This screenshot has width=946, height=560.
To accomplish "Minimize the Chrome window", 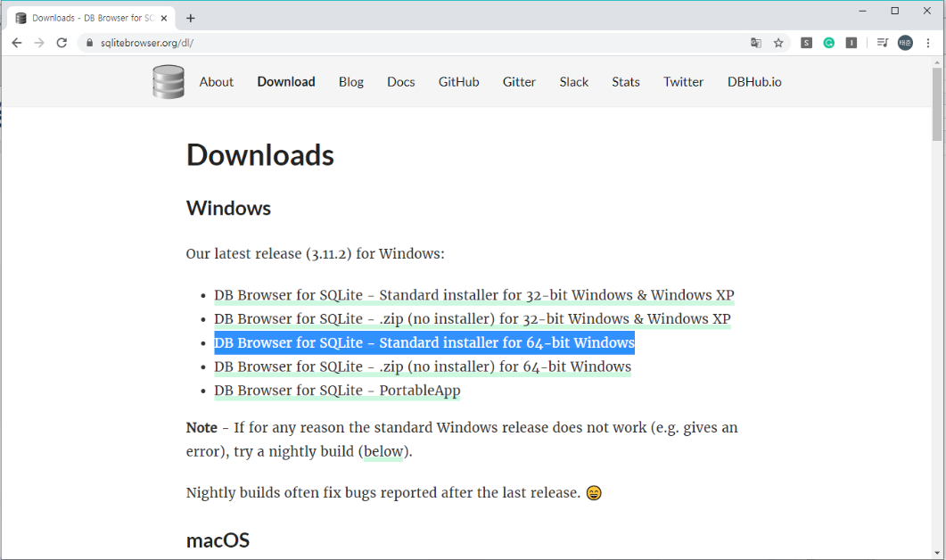I will (863, 11).
